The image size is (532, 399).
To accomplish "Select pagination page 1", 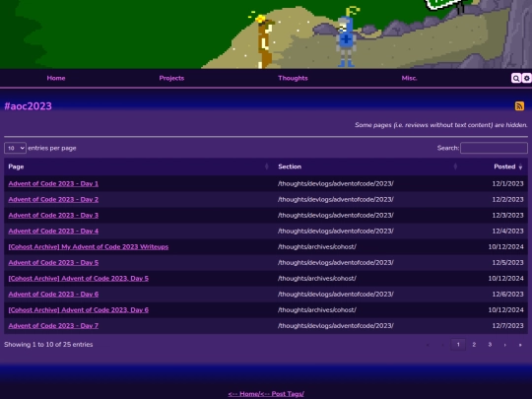I will pos(458,345).
